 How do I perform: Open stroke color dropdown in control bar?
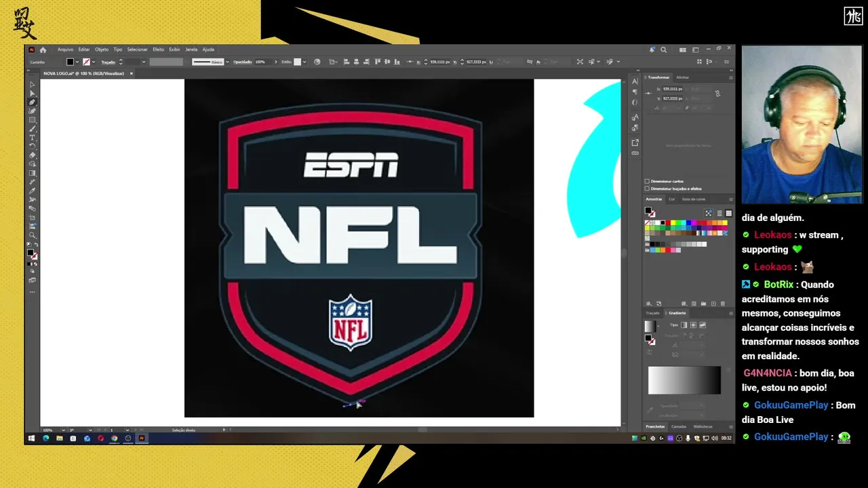pos(94,62)
